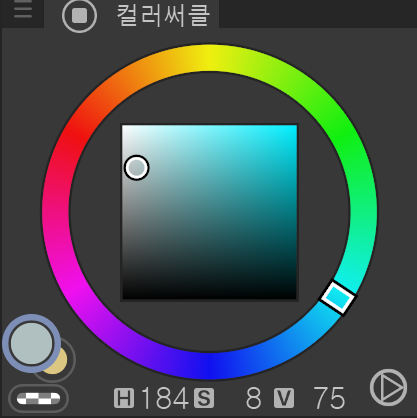Click the triangle switch color space button

tap(389, 387)
